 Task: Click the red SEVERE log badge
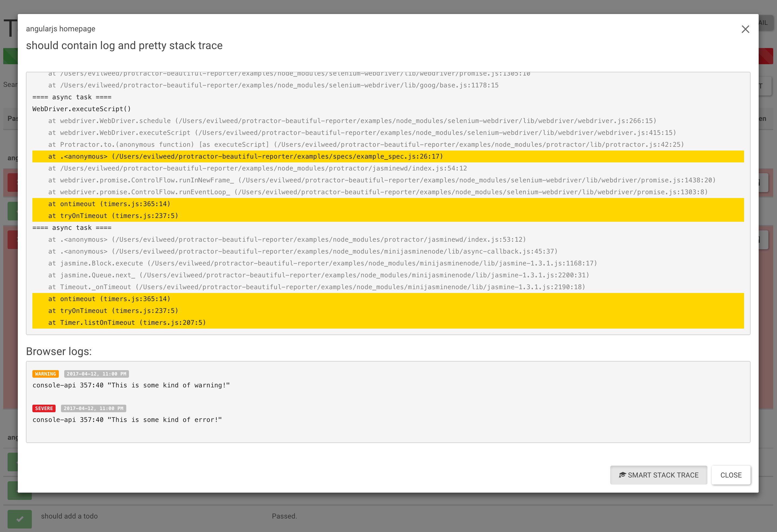coord(44,408)
